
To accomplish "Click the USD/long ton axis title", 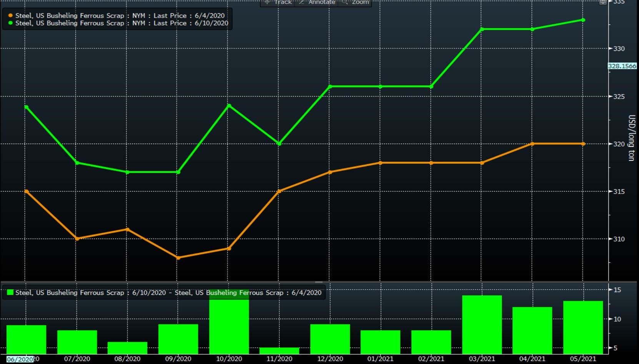I will (x=631, y=138).
